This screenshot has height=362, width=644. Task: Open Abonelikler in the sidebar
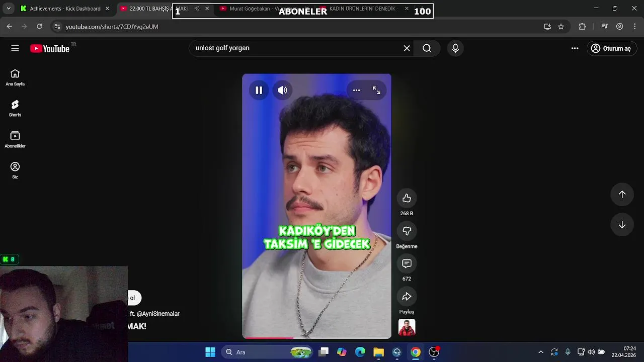[x=15, y=140]
